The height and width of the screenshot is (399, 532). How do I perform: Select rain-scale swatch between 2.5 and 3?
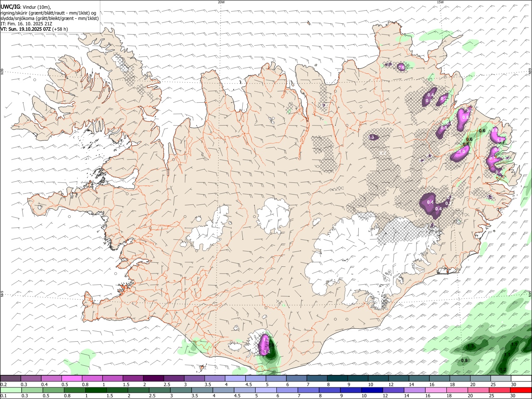pos(160,390)
